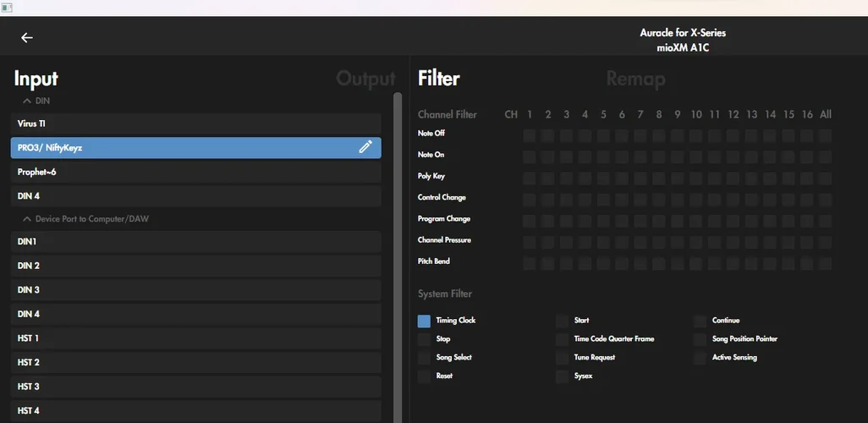The image size is (868, 423).
Task: Click the app icon in the title bar
Action: click(x=7, y=8)
